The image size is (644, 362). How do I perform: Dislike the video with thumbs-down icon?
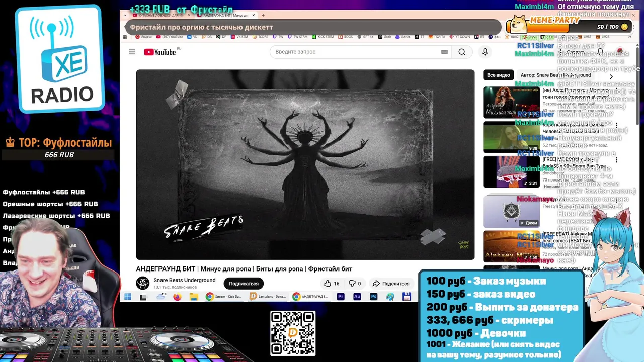(355, 284)
